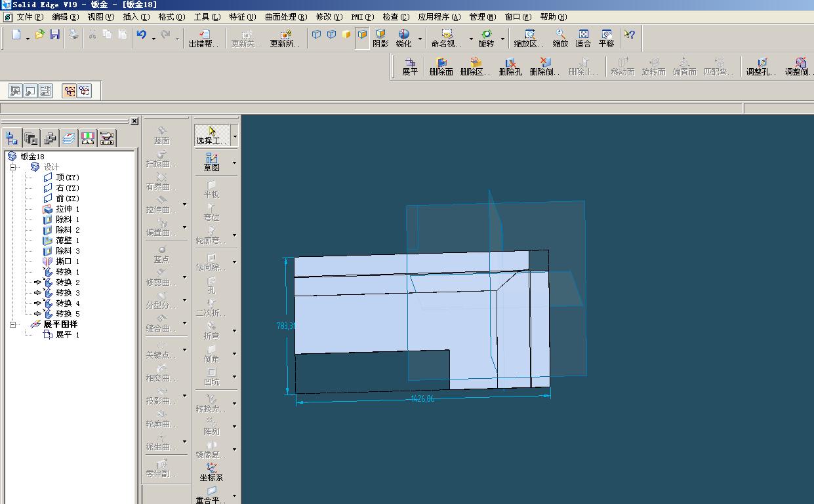This screenshot has height=504, width=814.
Task: Click the 展平 flatten tool
Action: click(410, 67)
